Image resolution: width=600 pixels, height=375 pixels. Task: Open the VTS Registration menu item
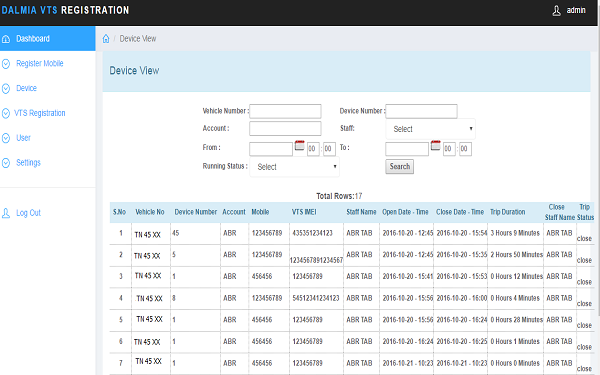point(40,113)
